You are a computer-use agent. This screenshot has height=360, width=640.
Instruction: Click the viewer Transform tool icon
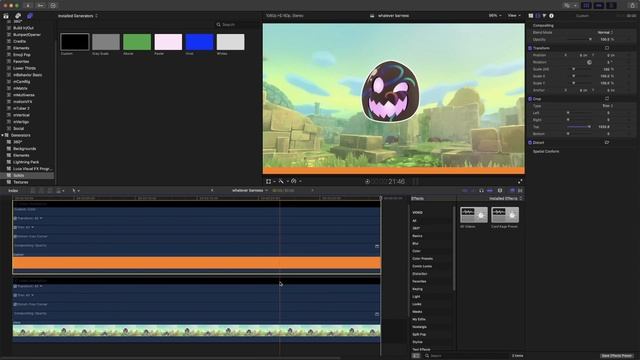[269, 181]
